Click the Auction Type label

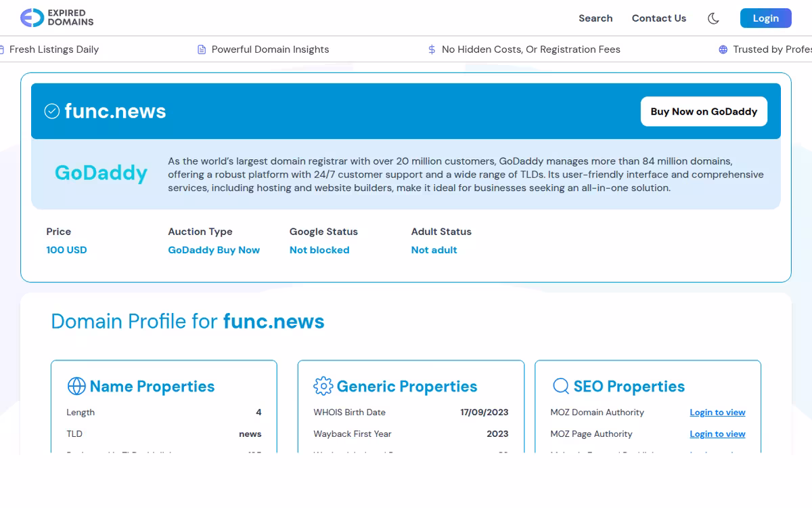coord(200,232)
